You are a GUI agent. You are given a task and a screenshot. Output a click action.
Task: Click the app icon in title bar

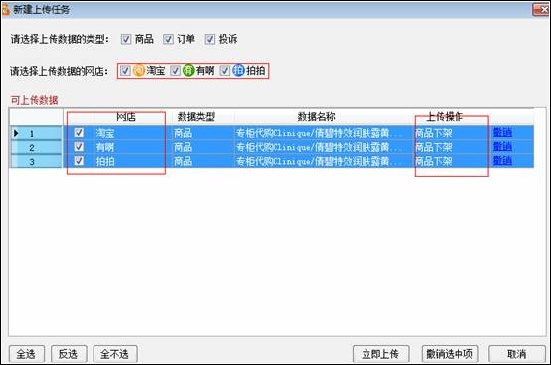[x=5, y=9]
